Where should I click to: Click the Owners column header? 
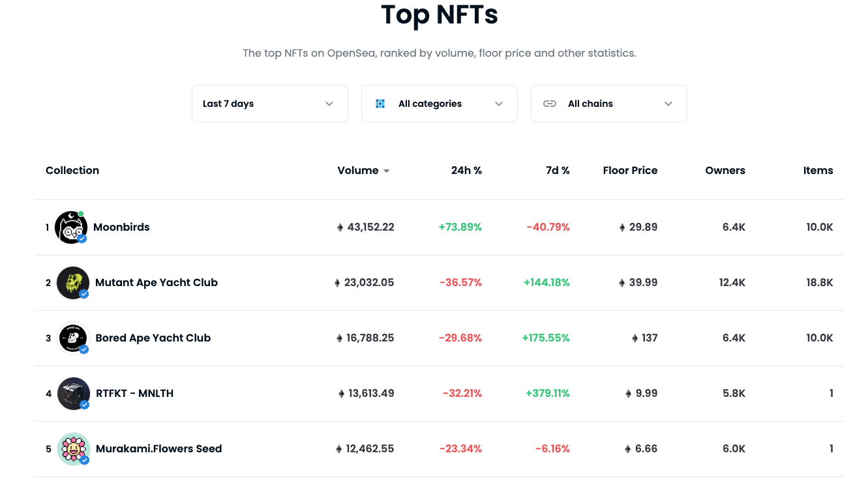[725, 170]
